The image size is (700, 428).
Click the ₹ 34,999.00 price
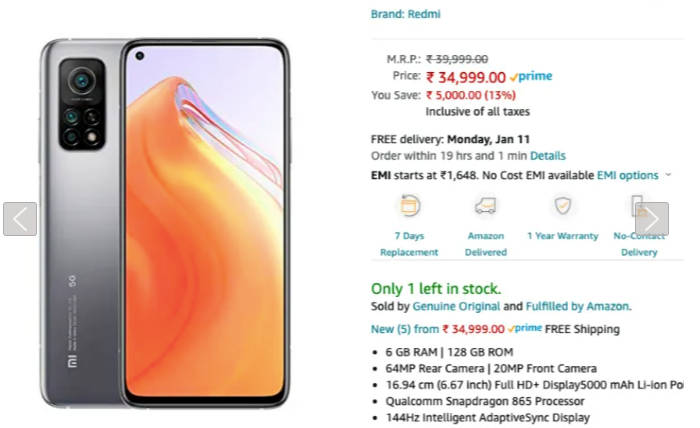(466, 76)
